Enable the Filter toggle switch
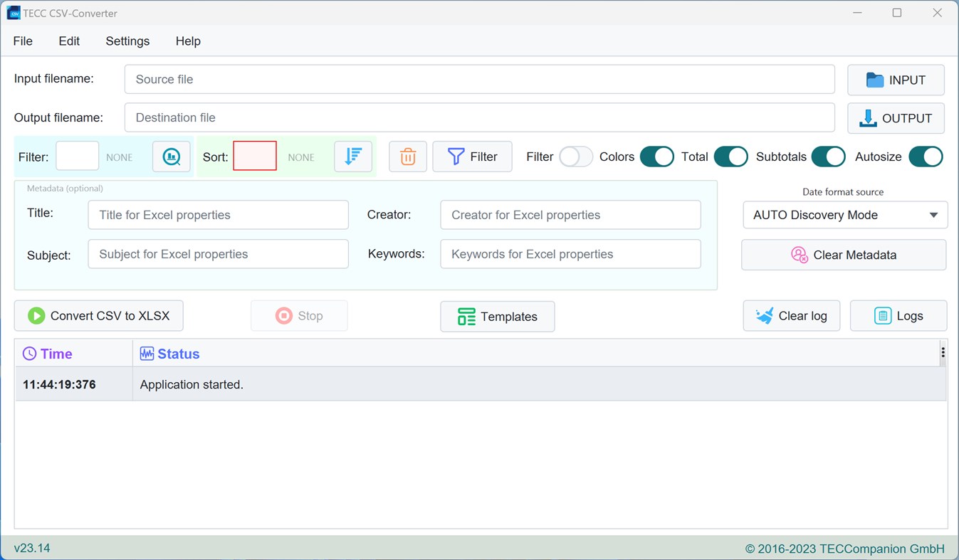Image resolution: width=959 pixels, height=560 pixels. click(x=576, y=157)
